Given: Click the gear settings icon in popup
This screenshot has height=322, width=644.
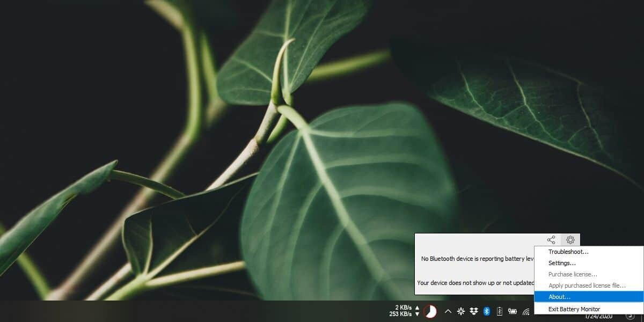Looking at the screenshot, I should 570,240.
